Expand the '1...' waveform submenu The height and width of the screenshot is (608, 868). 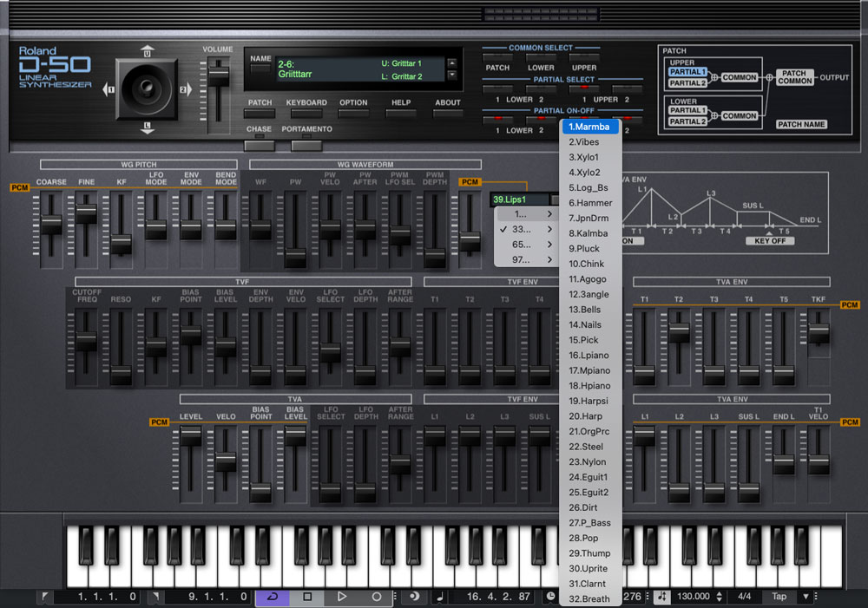point(526,213)
